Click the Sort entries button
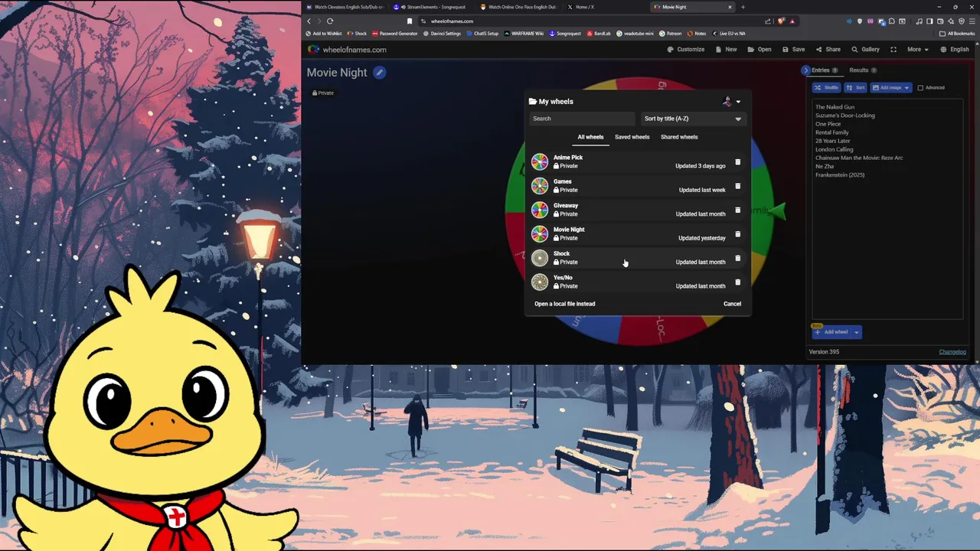The height and width of the screenshot is (551, 980). pyautogui.click(x=856, y=88)
